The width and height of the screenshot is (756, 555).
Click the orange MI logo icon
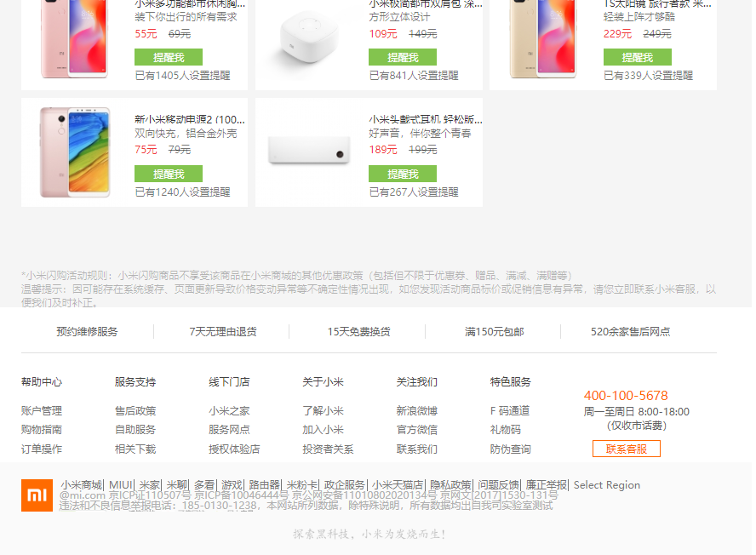point(37,495)
